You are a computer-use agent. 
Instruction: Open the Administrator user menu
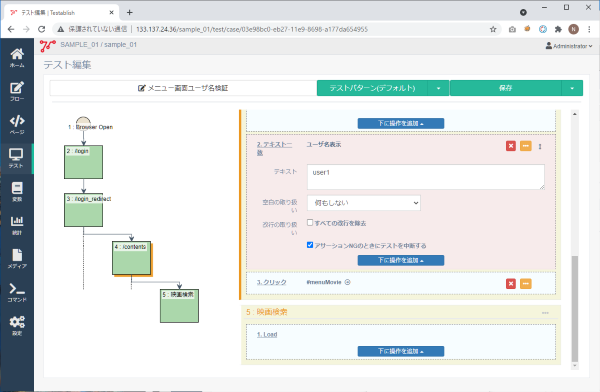click(x=569, y=46)
